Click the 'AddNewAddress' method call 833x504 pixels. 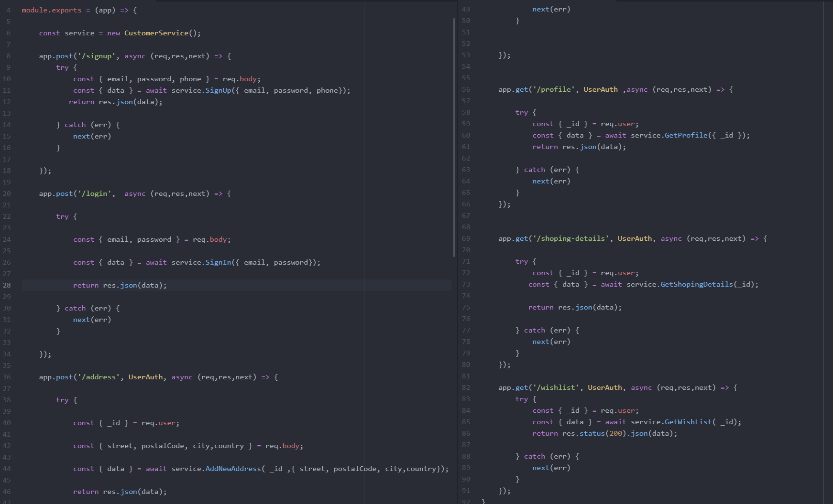(233, 469)
